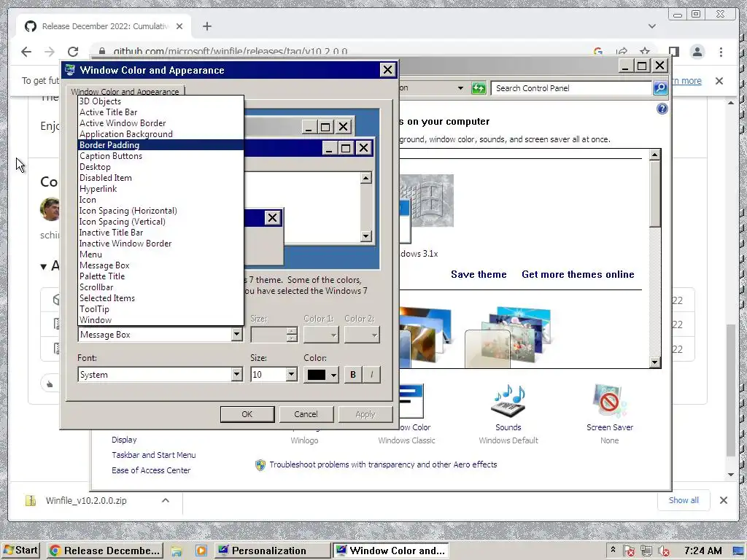Screen dimensions: 747x560
Task: Click Chrome back arrow
Action: (26, 52)
